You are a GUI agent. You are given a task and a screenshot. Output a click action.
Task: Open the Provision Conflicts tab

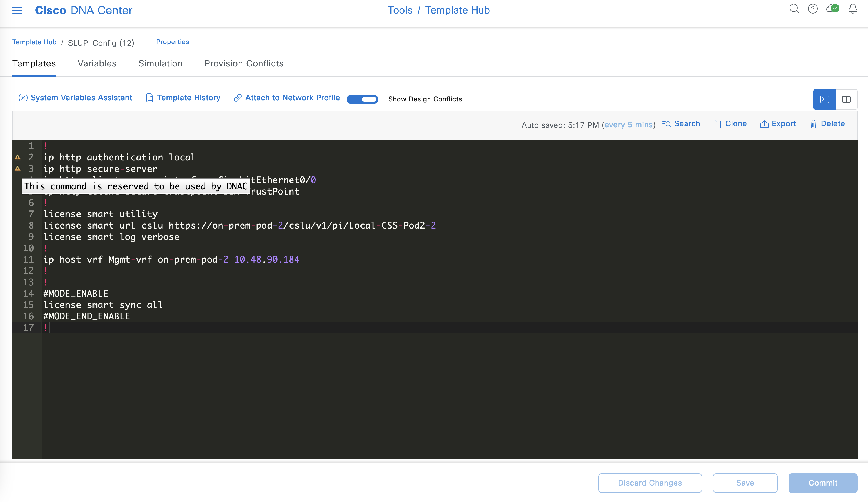click(x=244, y=64)
